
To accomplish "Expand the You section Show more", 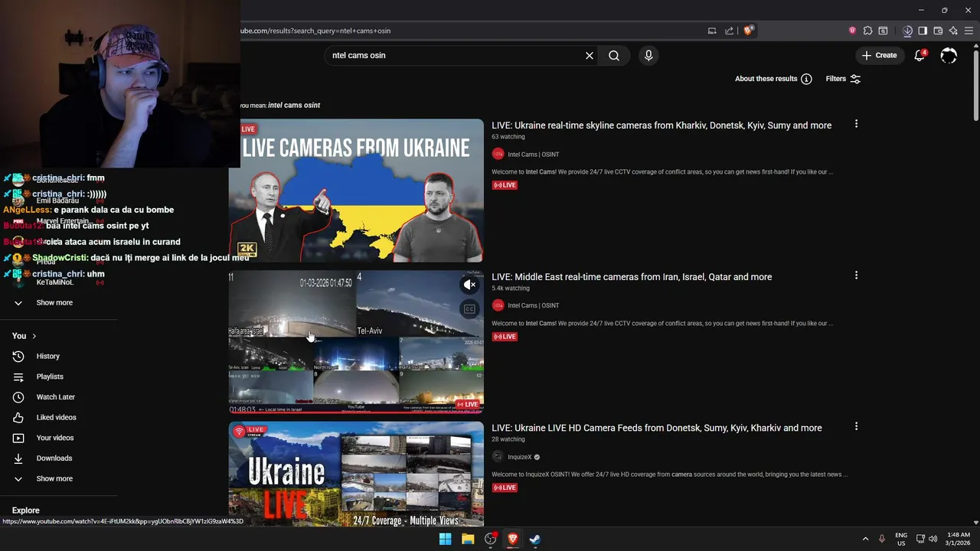I will pyautogui.click(x=54, y=478).
